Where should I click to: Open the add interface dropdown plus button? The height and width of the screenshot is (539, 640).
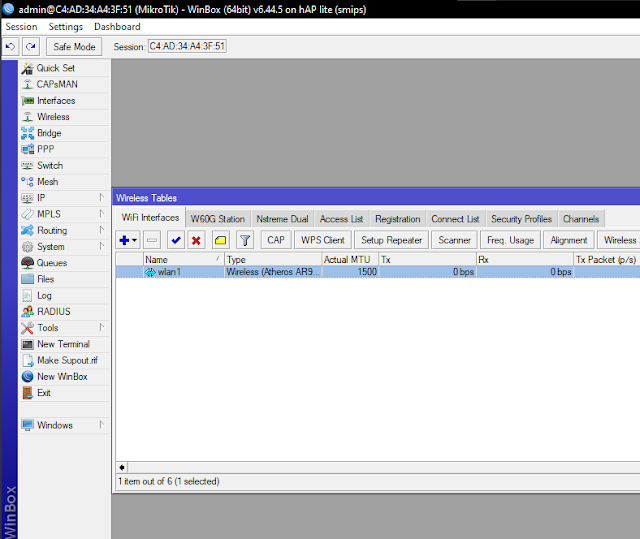pyautogui.click(x=128, y=240)
